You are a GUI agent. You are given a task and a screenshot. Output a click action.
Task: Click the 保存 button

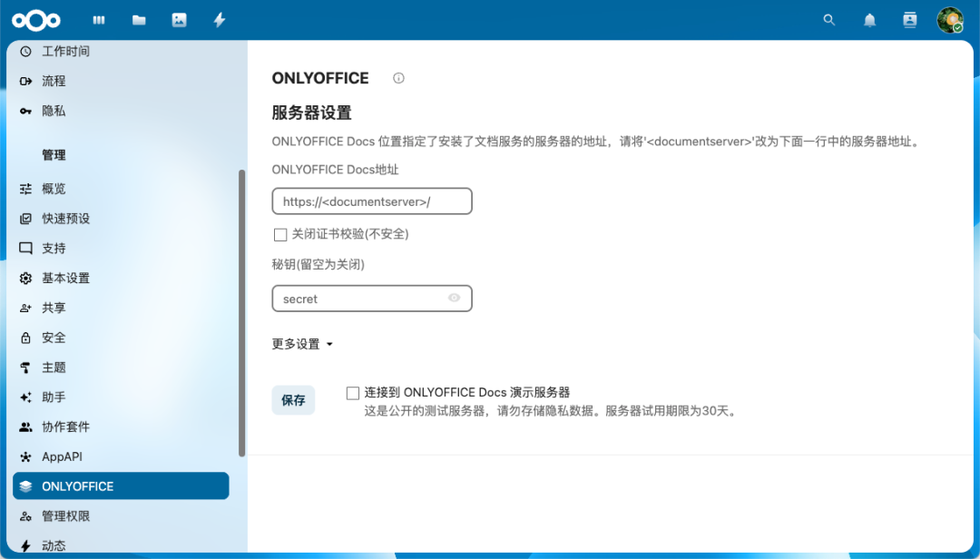click(x=293, y=399)
